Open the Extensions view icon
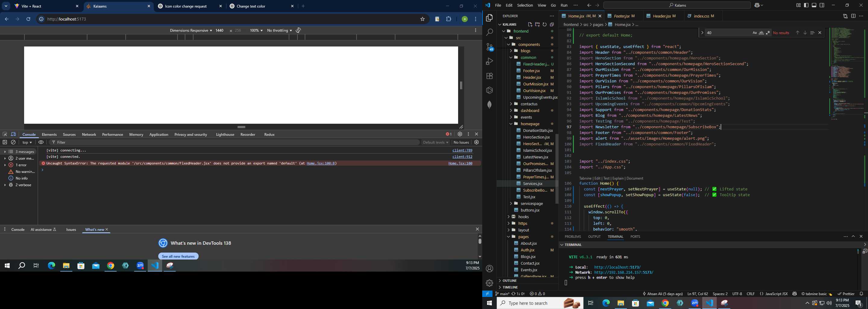 [489, 76]
